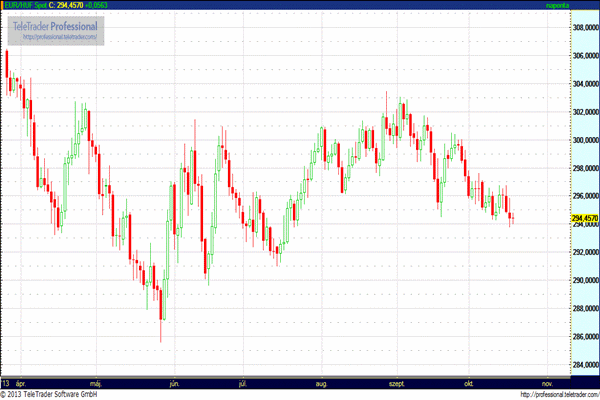Click the 290,0000 price axis label

click(x=584, y=280)
